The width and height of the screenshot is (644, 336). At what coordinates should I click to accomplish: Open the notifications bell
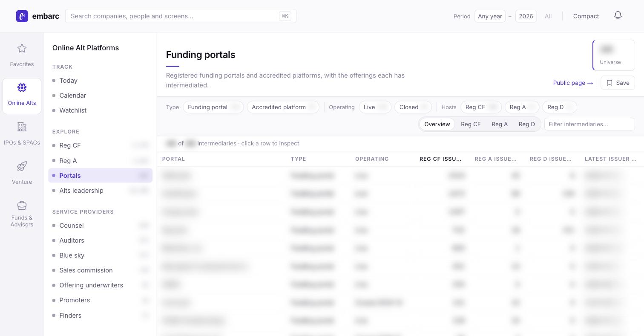[x=618, y=16]
